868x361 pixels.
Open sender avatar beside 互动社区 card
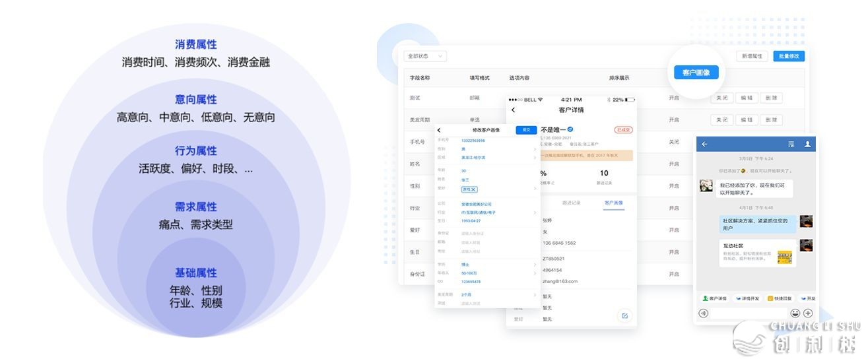pos(806,246)
